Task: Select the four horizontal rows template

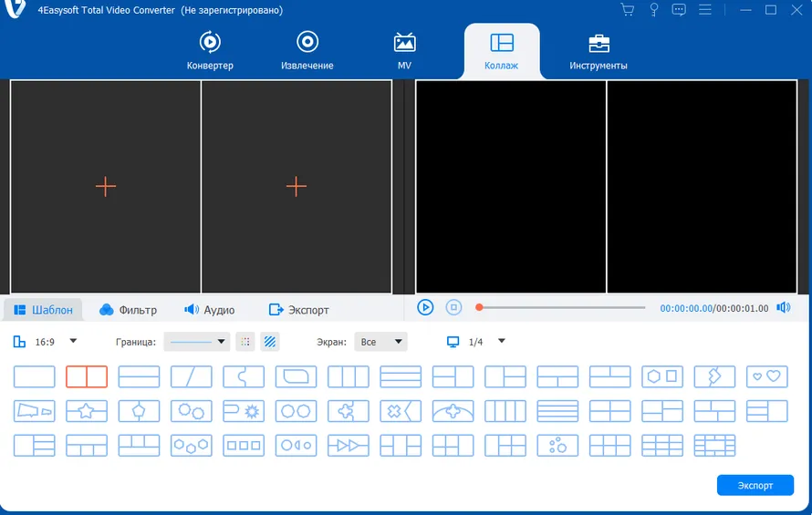Action: (557, 411)
